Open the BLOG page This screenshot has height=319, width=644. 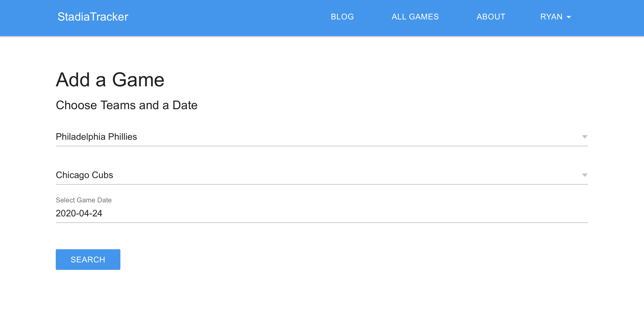342,17
